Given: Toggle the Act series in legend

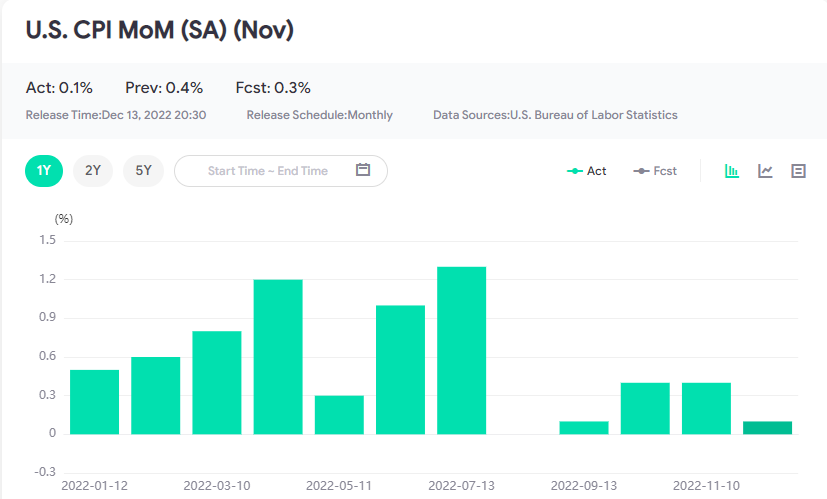Looking at the screenshot, I should [x=587, y=171].
